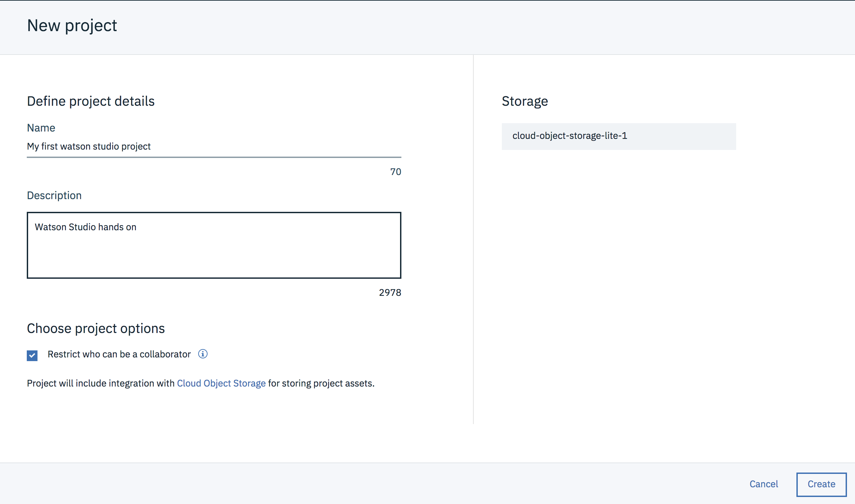Click the 'Description' field label
Viewport: 855px width, 504px height.
tap(54, 196)
